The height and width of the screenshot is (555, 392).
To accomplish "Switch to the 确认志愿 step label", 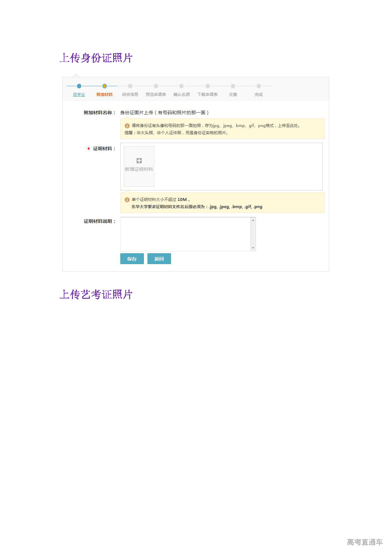I will pyautogui.click(x=181, y=95).
